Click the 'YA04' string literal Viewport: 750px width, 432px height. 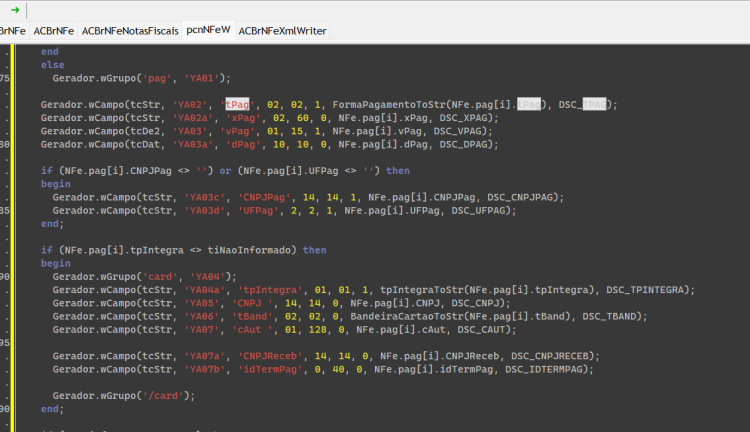[x=208, y=277]
